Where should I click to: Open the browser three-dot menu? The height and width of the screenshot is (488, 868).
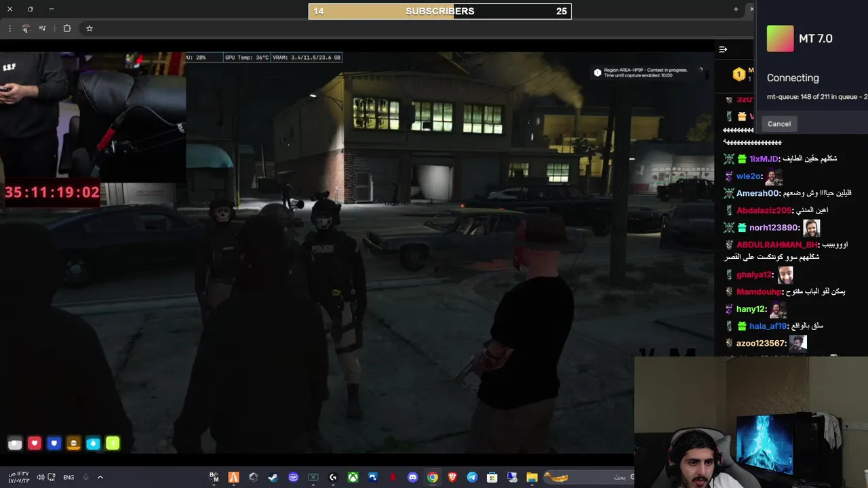(9, 28)
